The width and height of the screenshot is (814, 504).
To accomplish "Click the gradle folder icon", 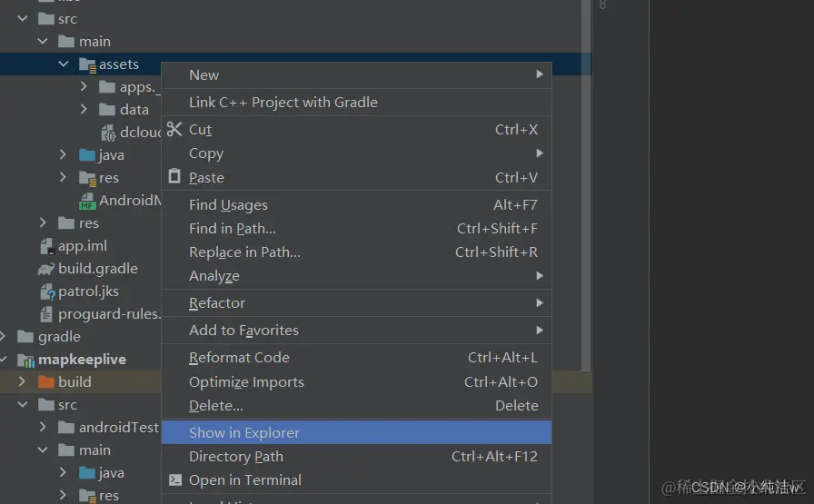I will tap(25, 336).
